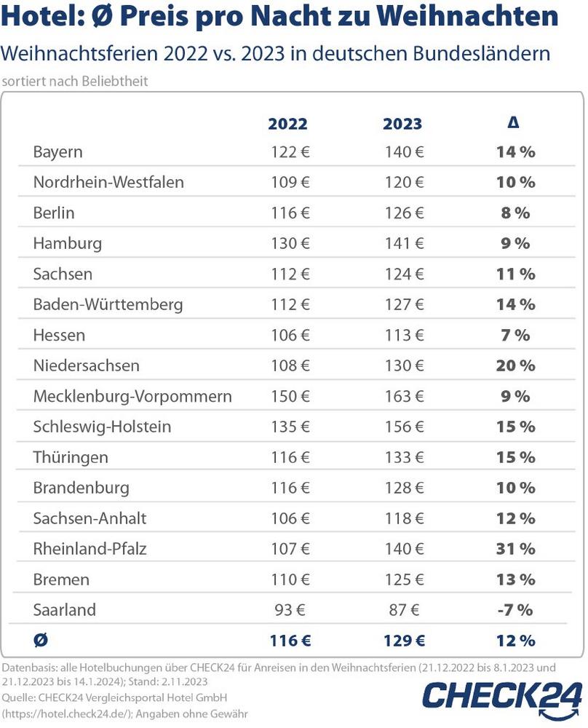Click Mecklenburg-Vorpommern's 2022 price of 150 €

click(289, 396)
